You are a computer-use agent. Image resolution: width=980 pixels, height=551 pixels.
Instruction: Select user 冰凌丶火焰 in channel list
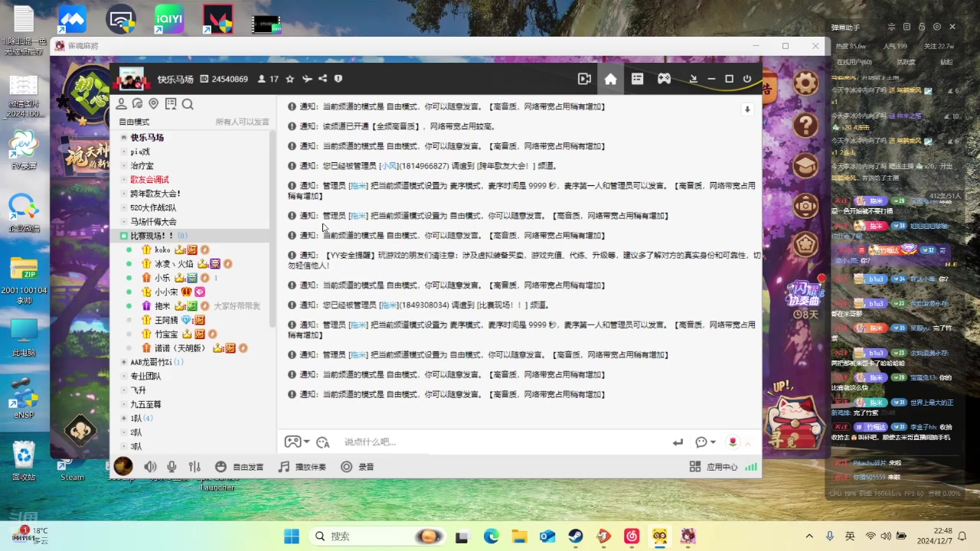click(x=174, y=264)
